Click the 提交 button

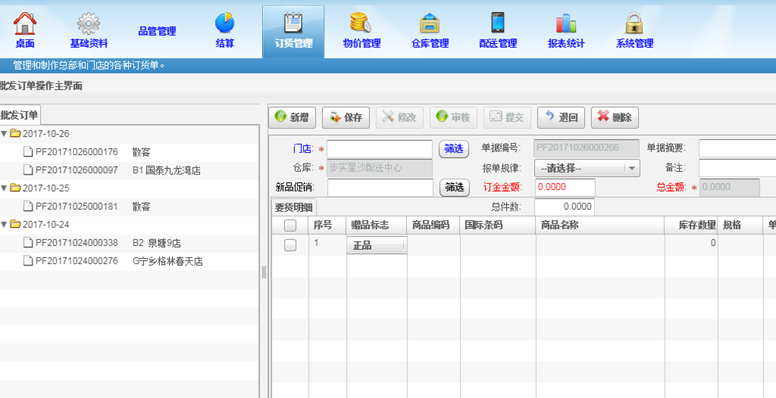(507, 117)
